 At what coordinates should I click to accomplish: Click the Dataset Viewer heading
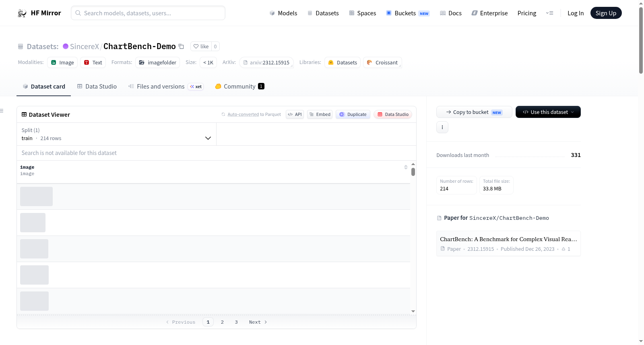click(50, 115)
